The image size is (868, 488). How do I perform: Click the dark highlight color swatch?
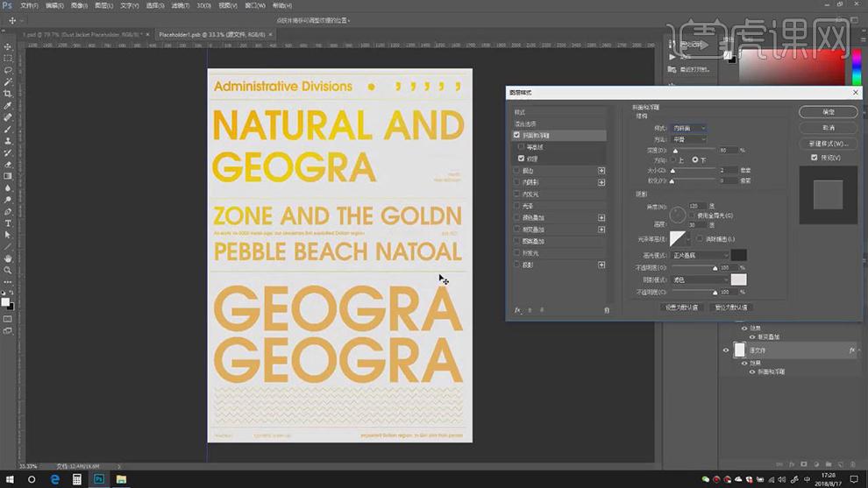tap(739, 255)
